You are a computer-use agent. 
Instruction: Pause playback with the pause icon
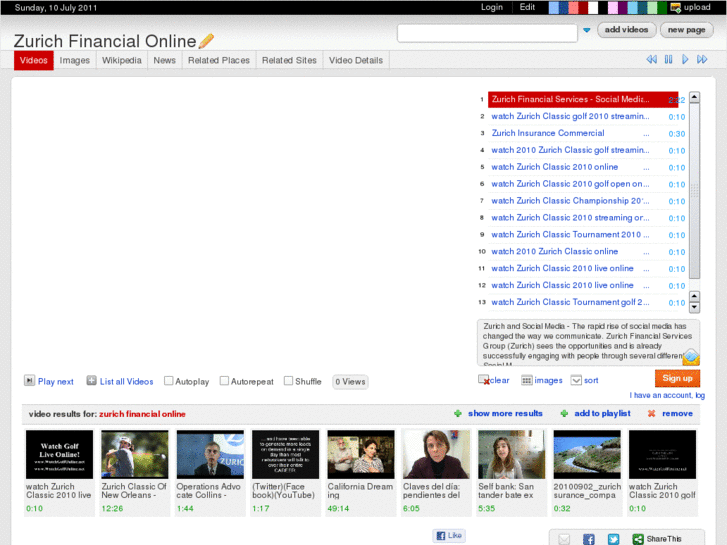click(668, 59)
